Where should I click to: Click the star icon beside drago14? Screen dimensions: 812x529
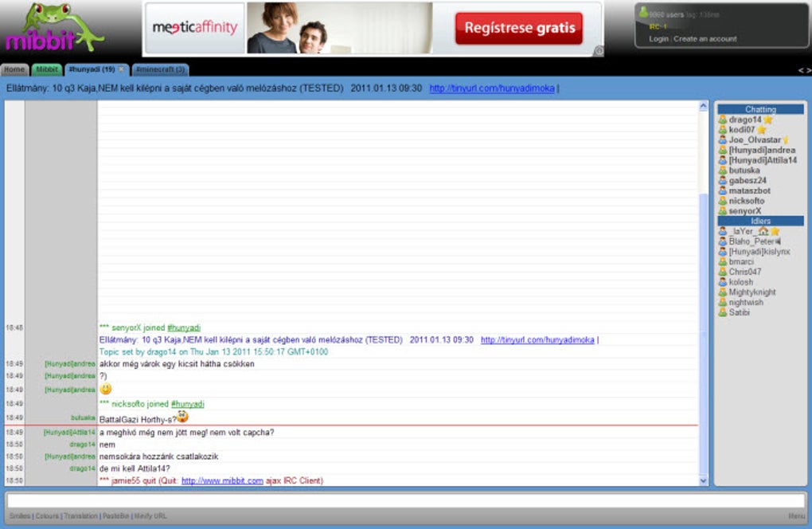[x=767, y=120]
